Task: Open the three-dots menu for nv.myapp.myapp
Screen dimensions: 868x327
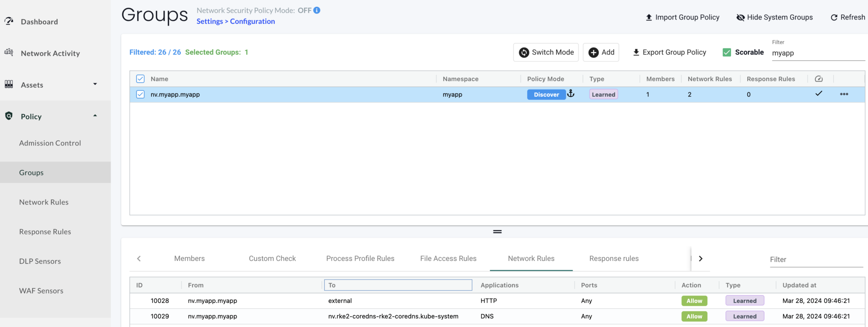Action: pyautogui.click(x=844, y=94)
